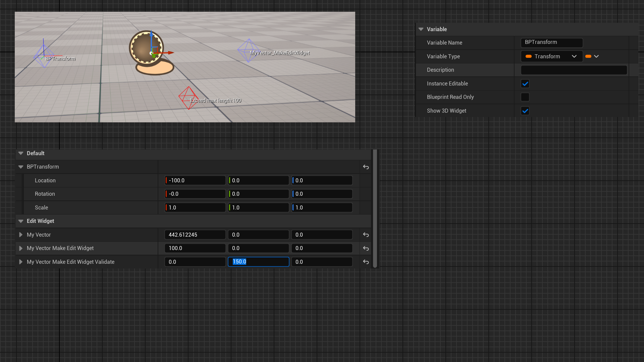Viewport: 644px width, 362px height.
Task: Uncheck Instance Editable checkbox
Action: (x=525, y=83)
